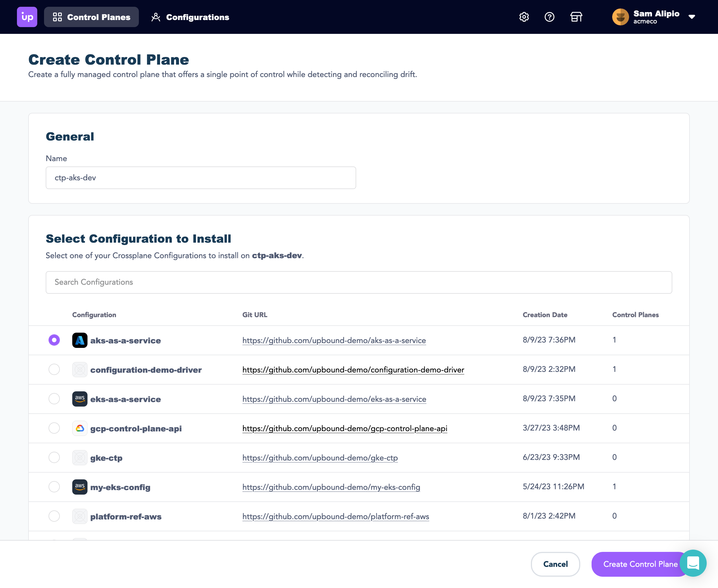
Task: Click the Upbound logo
Action: pyautogui.click(x=27, y=17)
